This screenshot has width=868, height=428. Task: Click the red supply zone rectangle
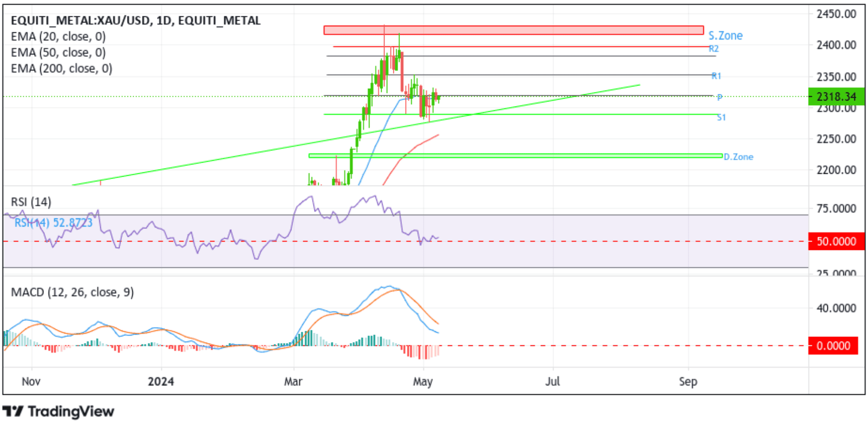click(513, 30)
